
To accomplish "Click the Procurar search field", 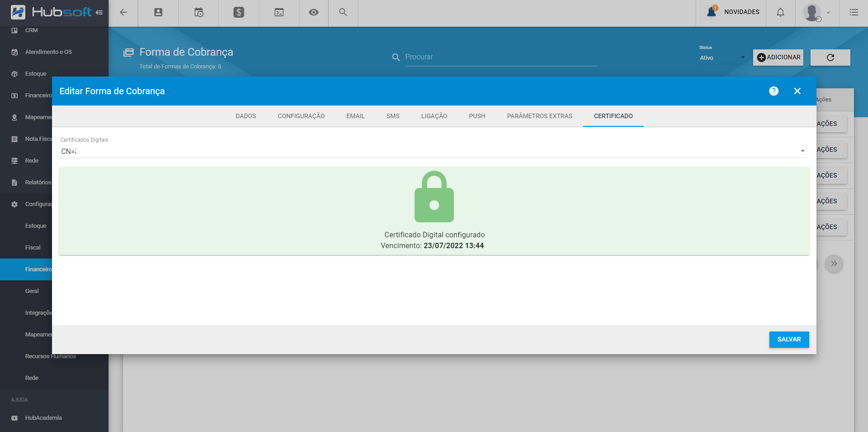I will [x=501, y=57].
